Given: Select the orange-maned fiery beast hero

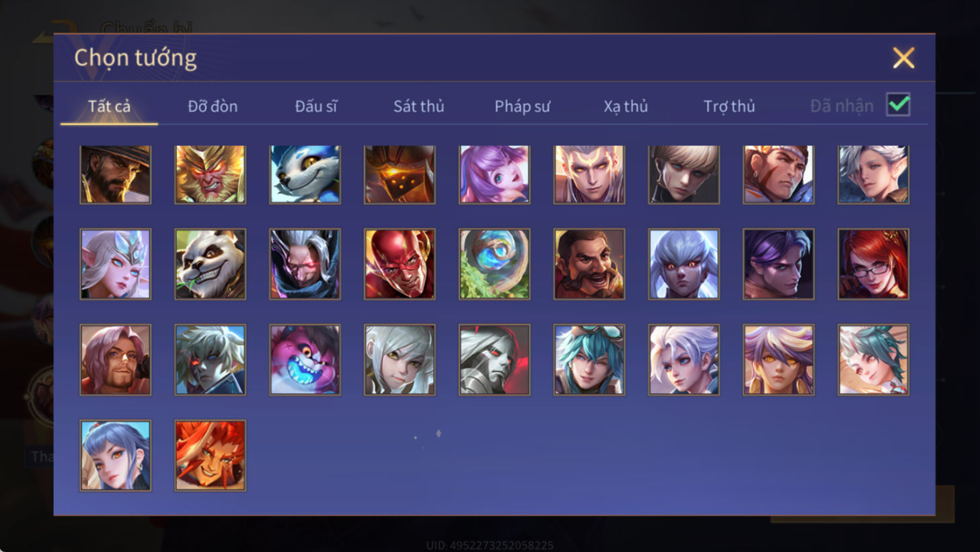Looking at the screenshot, I should tap(211, 456).
